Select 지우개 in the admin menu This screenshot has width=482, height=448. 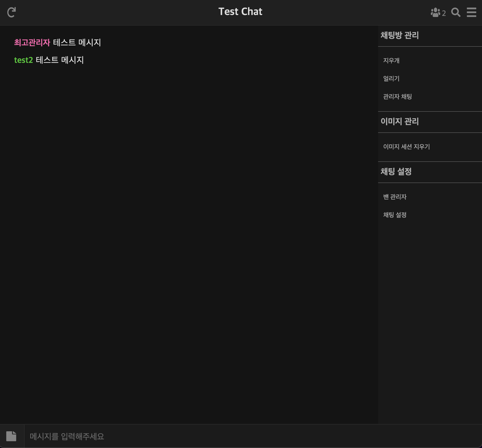pyautogui.click(x=391, y=61)
